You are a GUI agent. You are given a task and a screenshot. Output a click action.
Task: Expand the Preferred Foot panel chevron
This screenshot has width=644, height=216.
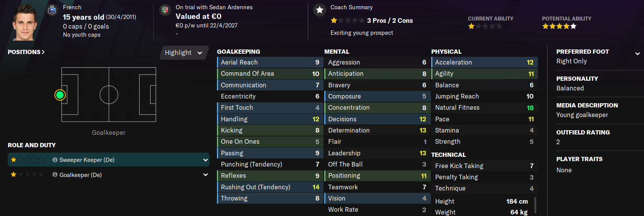pos(637,54)
